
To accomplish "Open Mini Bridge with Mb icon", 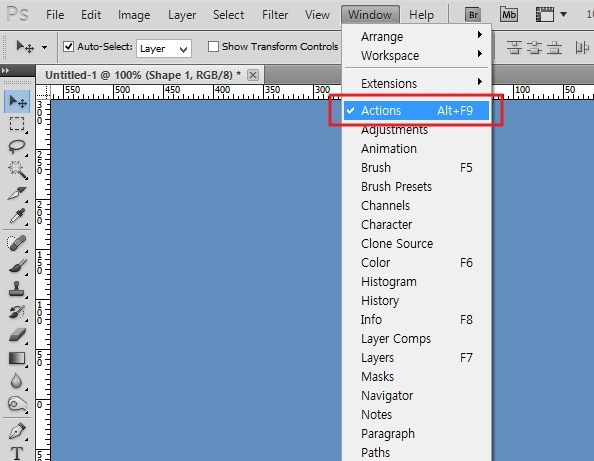I will (508, 15).
